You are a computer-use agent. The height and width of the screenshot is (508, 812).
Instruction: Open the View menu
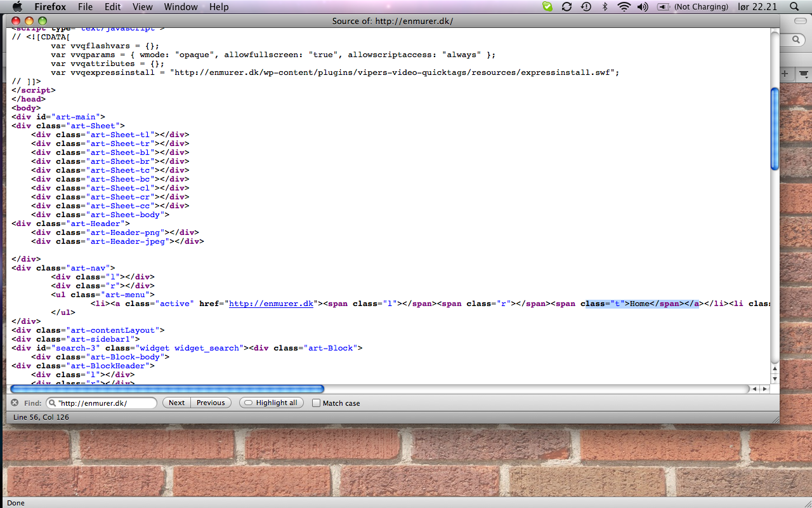click(143, 7)
